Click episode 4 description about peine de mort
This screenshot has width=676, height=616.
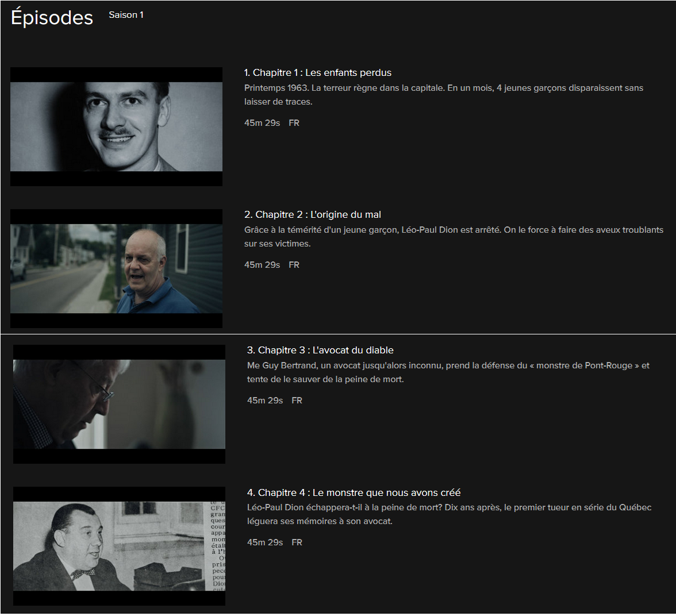(x=449, y=514)
